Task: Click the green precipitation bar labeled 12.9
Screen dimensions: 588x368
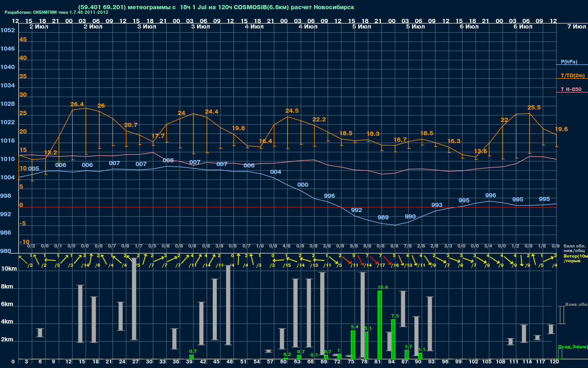Action: tap(380, 325)
